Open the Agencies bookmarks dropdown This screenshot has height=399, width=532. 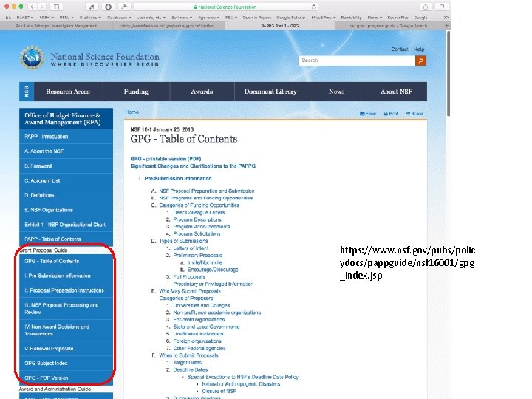pyautogui.click(x=208, y=17)
